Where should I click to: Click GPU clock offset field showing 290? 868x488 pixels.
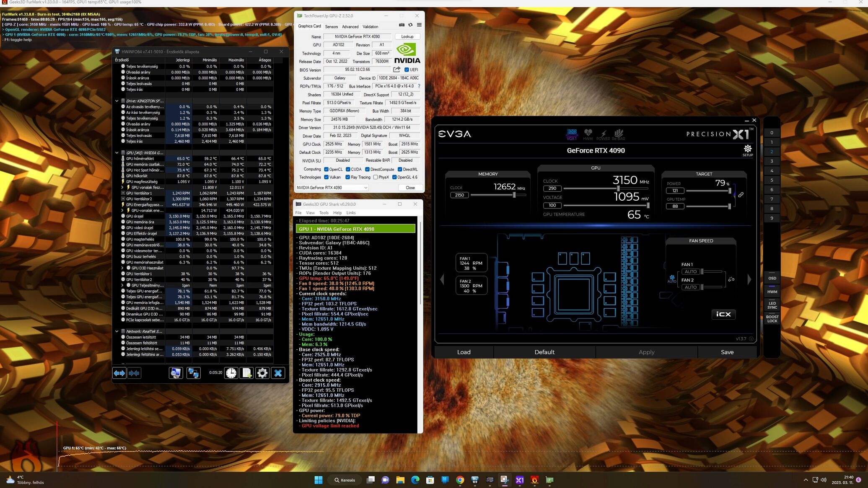[552, 188]
